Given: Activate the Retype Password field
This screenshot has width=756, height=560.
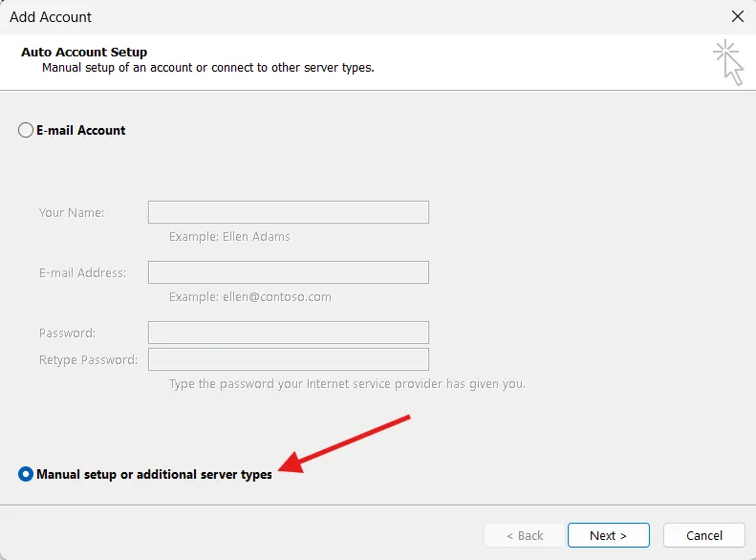Looking at the screenshot, I should tap(288, 359).
